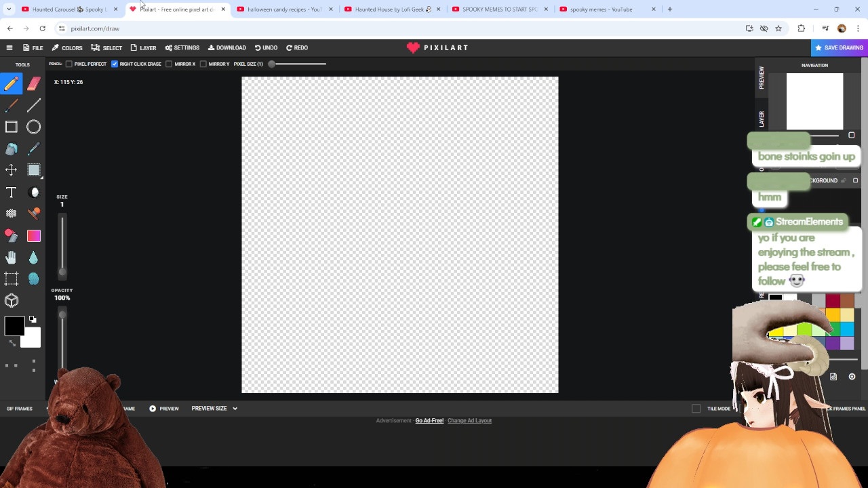The width and height of the screenshot is (868, 488).
Task: Select the Circle shape tool
Action: [34, 127]
